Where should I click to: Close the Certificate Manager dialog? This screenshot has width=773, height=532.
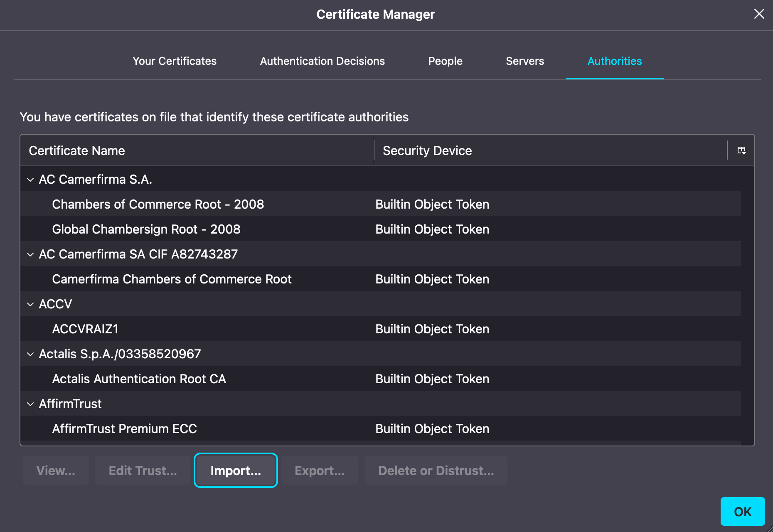[759, 14]
